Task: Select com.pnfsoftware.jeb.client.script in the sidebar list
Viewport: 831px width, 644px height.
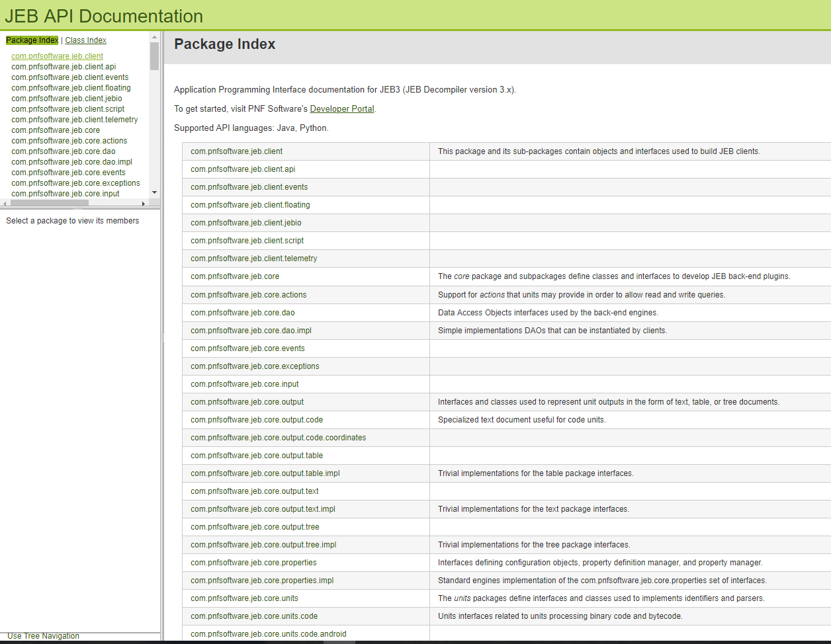Action: pyautogui.click(x=67, y=109)
